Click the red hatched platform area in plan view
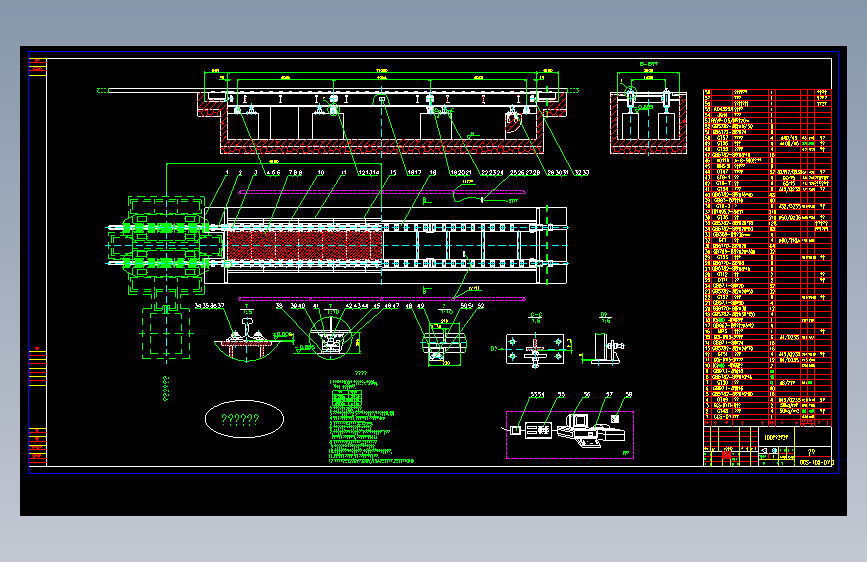This screenshot has height=562, width=867. [x=304, y=246]
